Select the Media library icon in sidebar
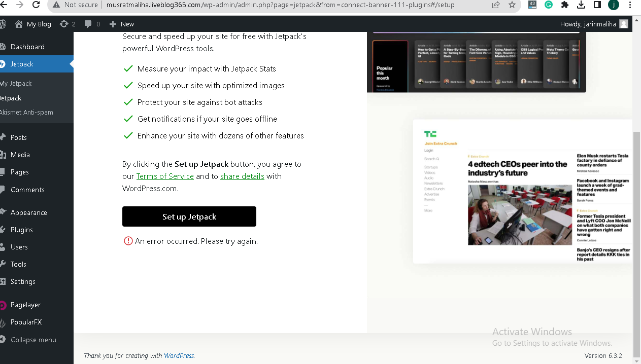 tap(3, 154)
